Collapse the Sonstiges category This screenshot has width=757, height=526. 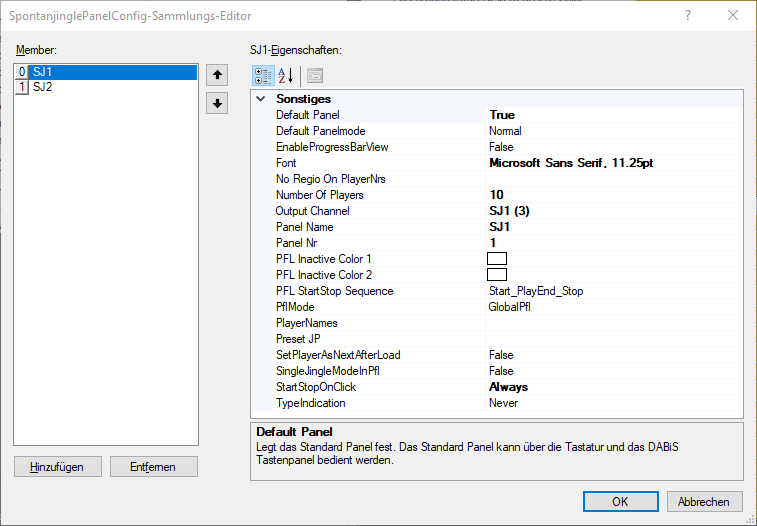[261, 99]
